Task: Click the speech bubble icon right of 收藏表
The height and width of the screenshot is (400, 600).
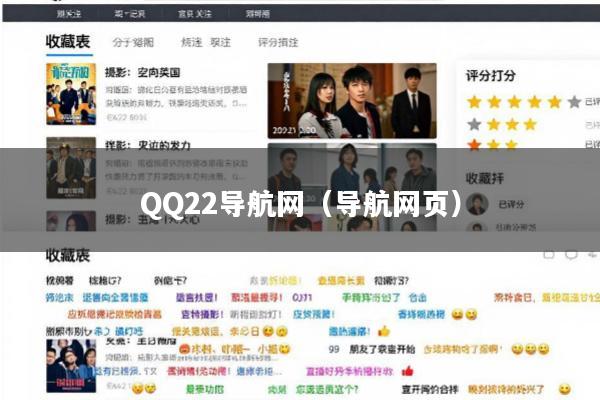Action: 571,254
